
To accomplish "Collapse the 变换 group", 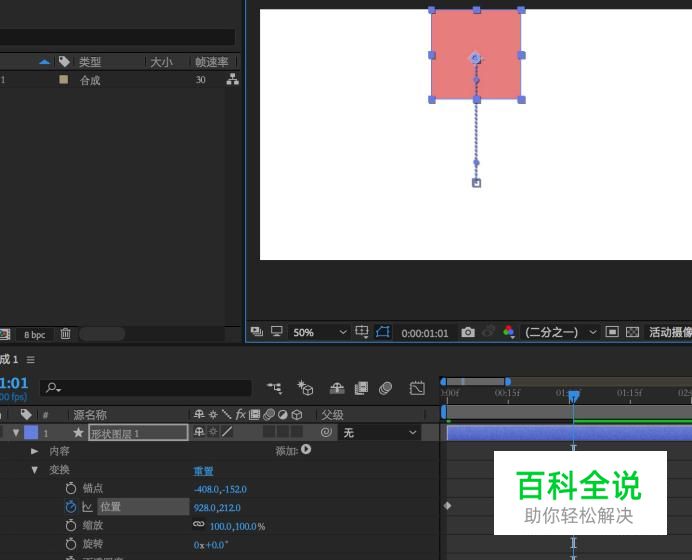I will pyautogui.click(x=34, y=470).
